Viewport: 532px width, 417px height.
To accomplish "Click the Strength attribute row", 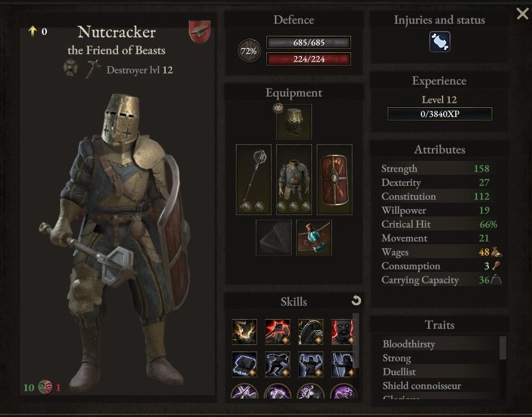I will [436, 168].
